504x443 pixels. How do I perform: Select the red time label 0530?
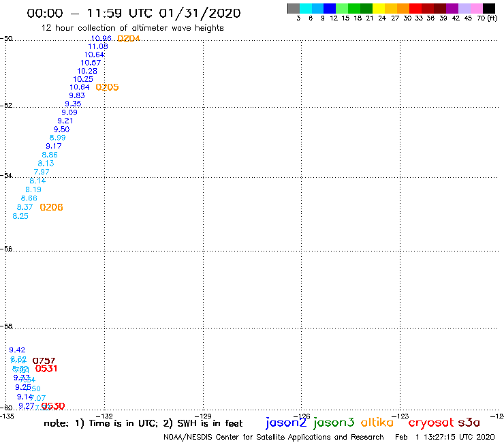53,406
